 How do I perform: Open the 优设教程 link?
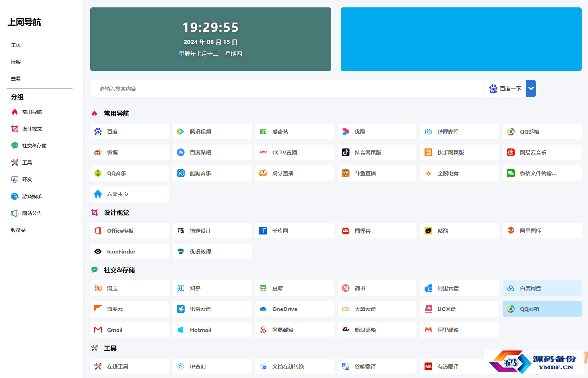coord(212,251)
